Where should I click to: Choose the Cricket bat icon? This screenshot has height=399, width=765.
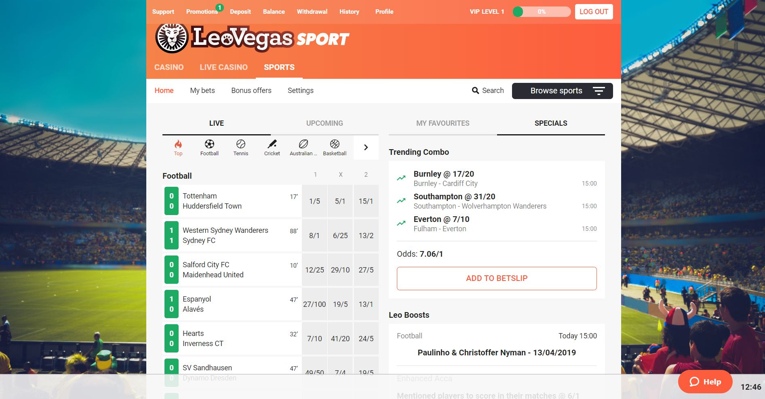(x=272, y=147)
